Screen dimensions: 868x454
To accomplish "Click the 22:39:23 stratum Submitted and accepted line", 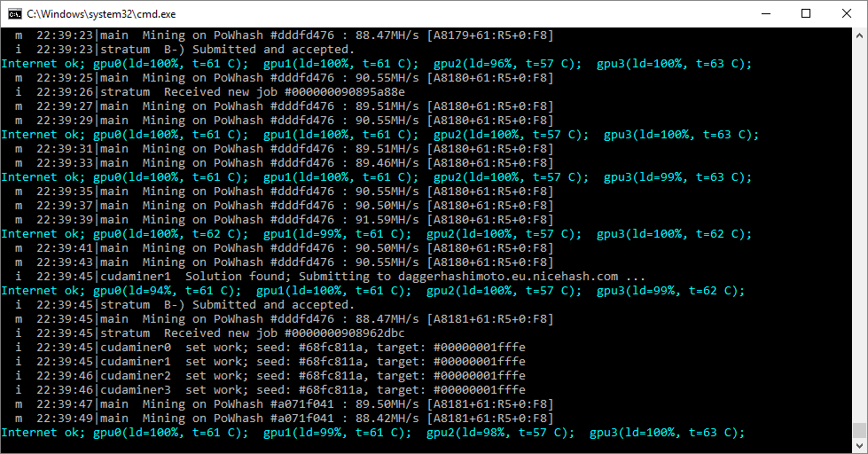I will [x=184, y=50].
